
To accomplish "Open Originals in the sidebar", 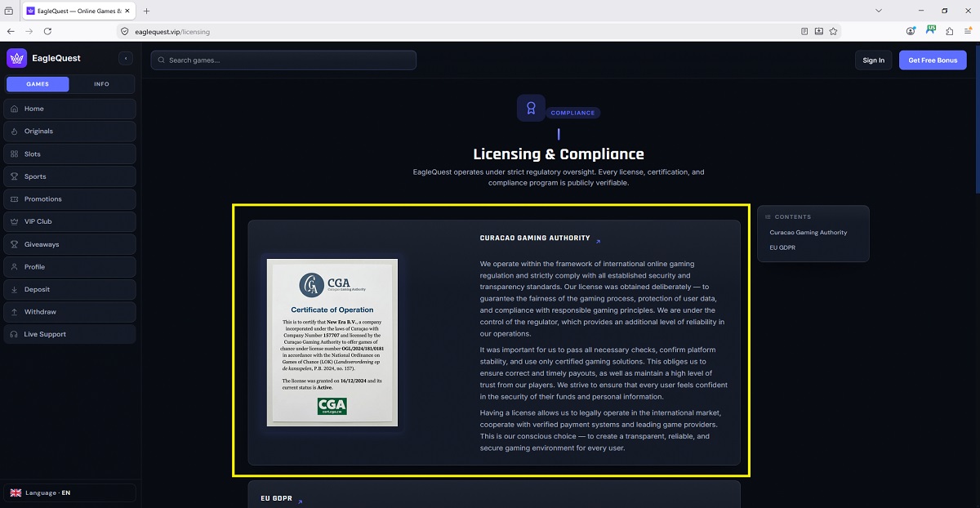I will [x=69, y=131].
